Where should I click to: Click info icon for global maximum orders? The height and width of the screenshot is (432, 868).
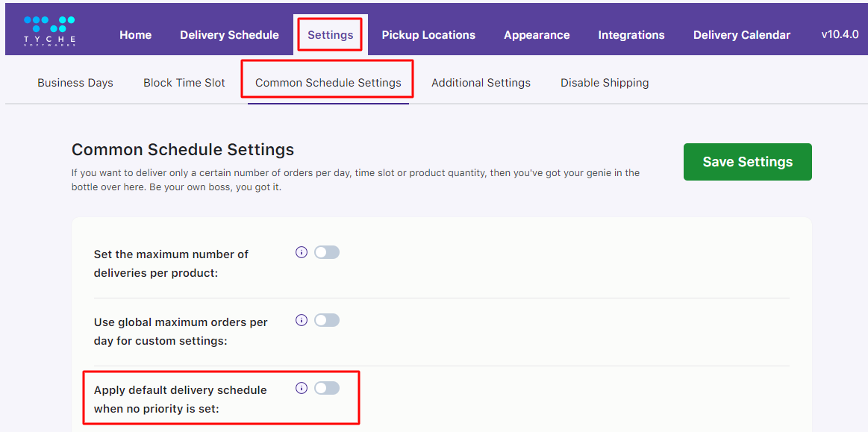pyautogui.click(x=302, y=320)
